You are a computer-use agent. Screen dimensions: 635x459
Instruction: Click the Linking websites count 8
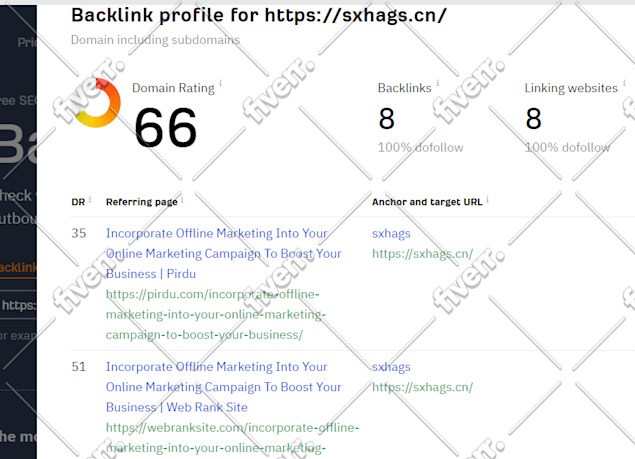(x=533, y=119)
